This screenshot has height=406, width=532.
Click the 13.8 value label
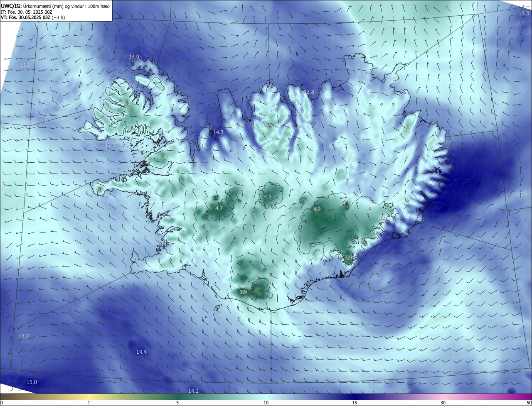pos(309,92)
